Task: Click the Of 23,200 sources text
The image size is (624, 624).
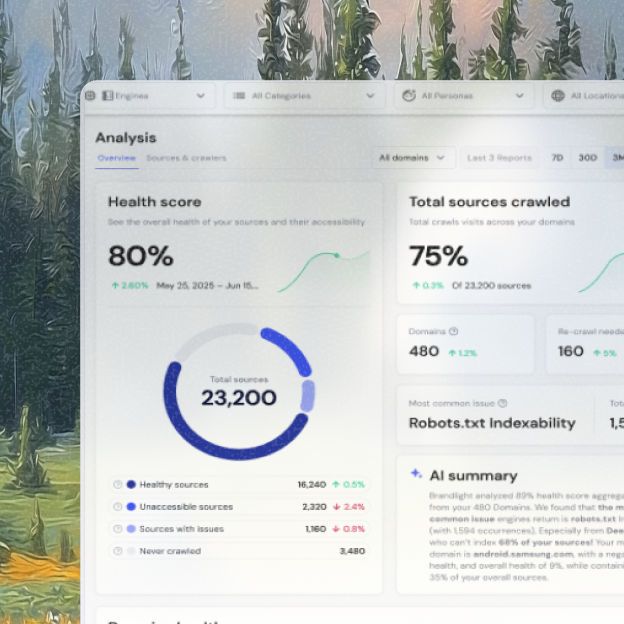Action: click(491, 285)
